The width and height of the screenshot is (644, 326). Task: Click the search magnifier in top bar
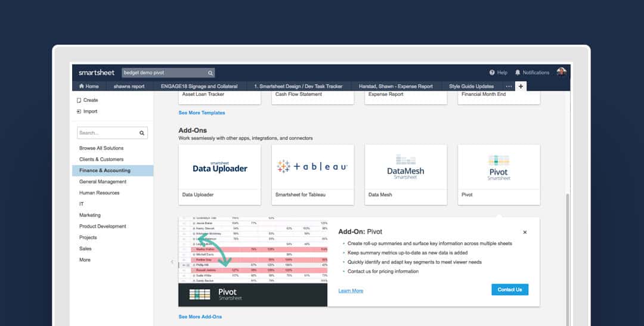point(210,73)
